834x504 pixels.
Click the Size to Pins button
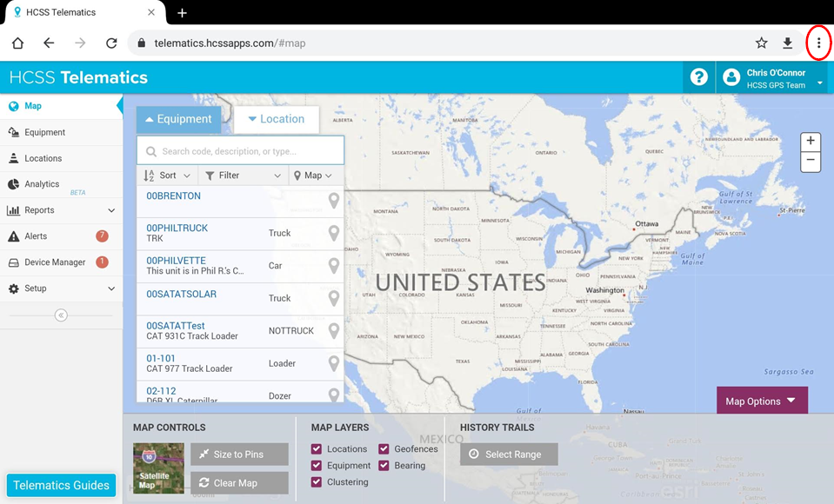239,454
